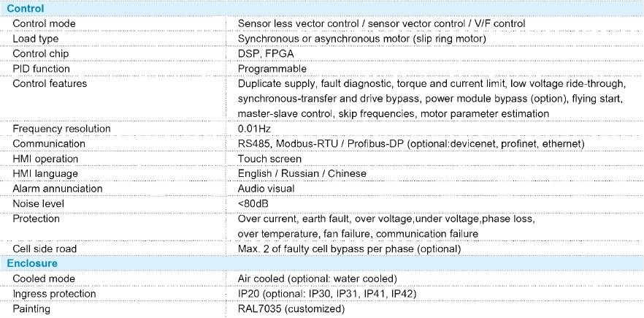Image resolution: width=644 pixels, height=318 pixels.
Task: Click the Control chip label
Action: [40, 53]
